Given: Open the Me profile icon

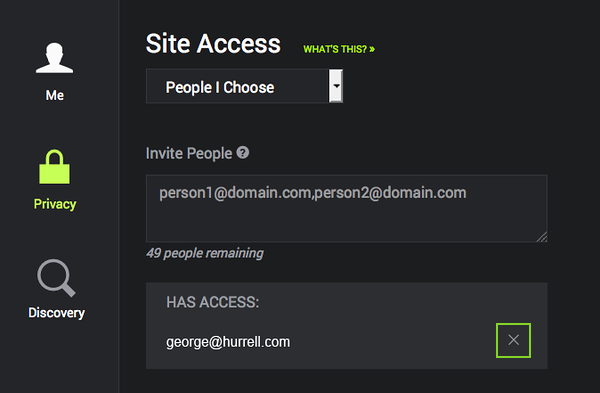Looking at the screenshot, I should 54,58.
